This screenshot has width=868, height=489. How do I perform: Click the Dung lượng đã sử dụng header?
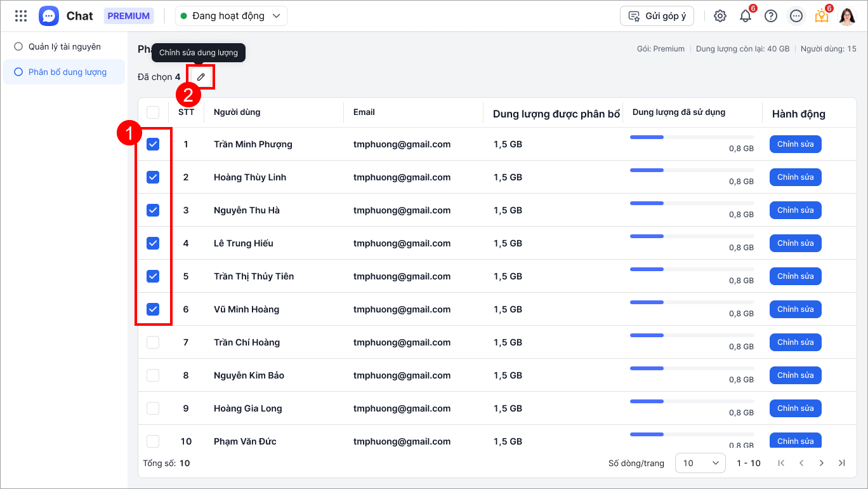pos(679,112)
